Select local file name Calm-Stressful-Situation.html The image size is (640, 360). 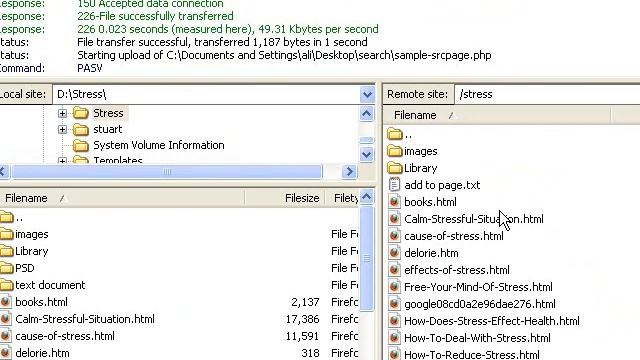(x=85, y=319)
